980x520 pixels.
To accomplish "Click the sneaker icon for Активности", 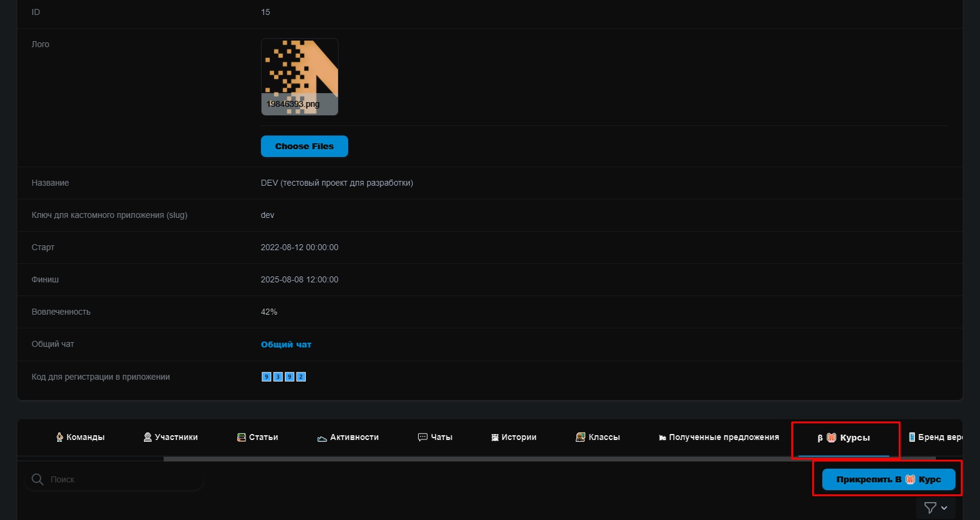I will [322, 438].
